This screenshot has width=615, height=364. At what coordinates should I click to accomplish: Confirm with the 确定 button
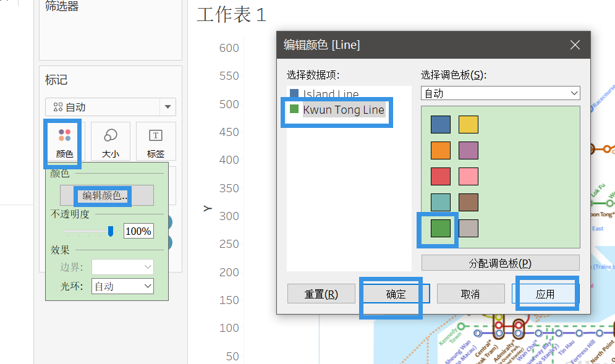[x=394, y=294]
